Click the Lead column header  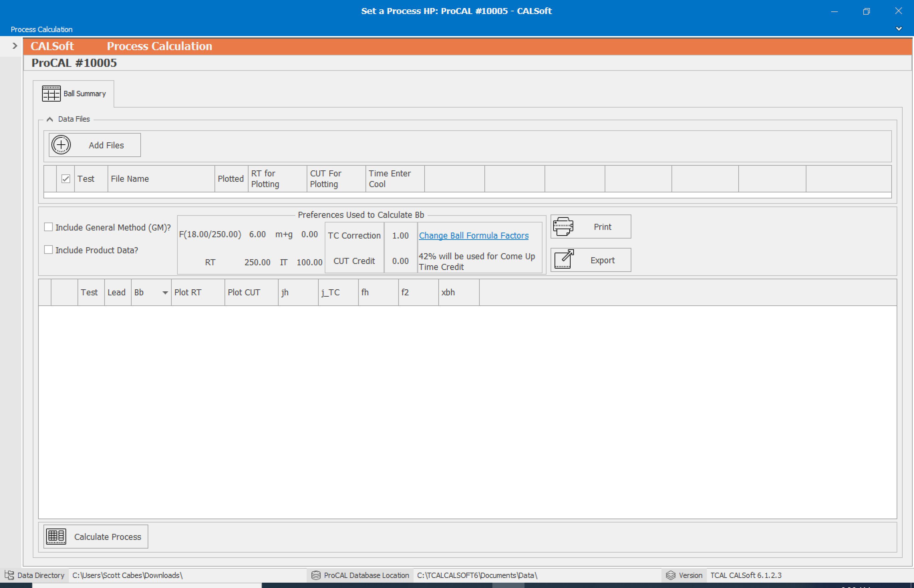pyautogui.click(x=118, y=292)
